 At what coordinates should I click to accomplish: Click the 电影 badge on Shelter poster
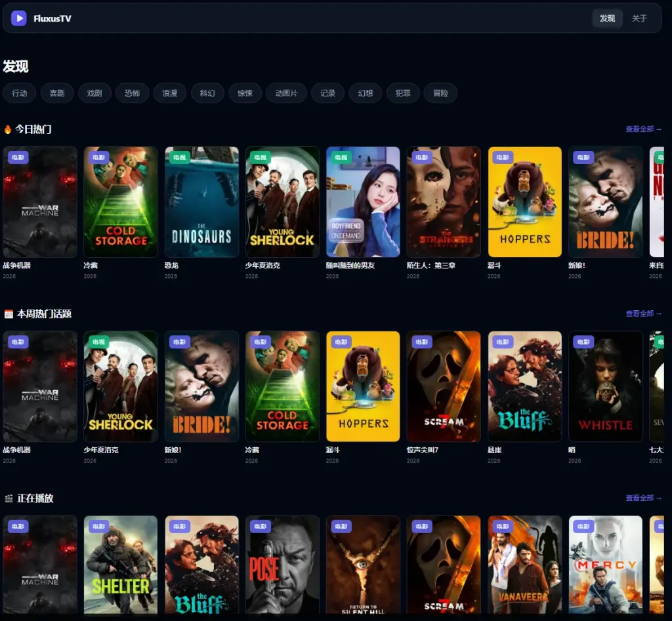[x=98, y=527]
